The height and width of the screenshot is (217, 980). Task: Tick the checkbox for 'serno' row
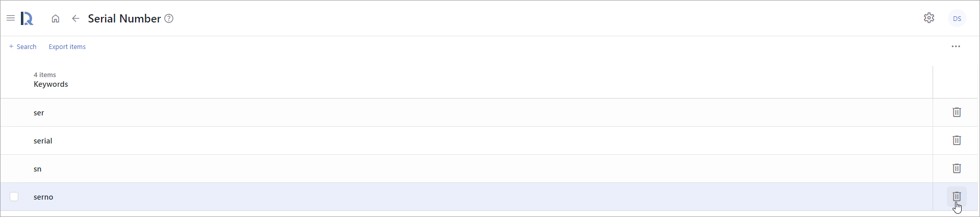pos(14,197)
